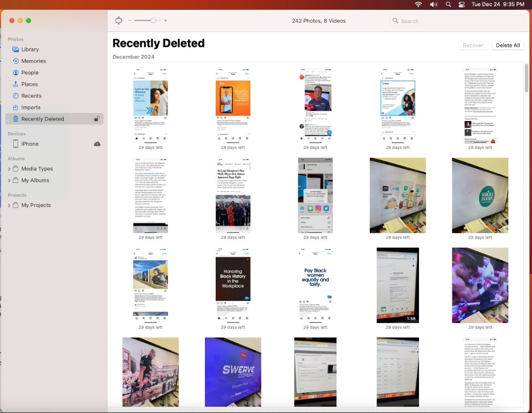Open the volume sound menu bar icon
The height and width of the screenshot is (413, 532).
coord(433,5)
